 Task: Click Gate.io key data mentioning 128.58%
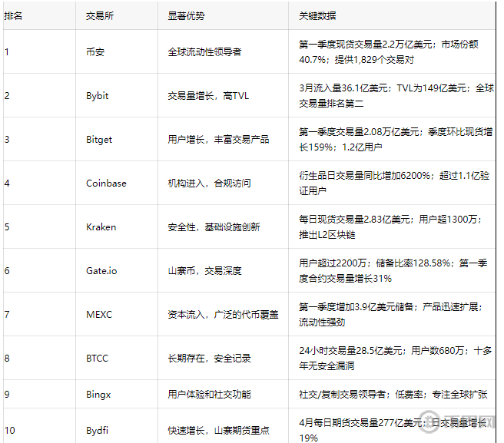tap(393, 270)
